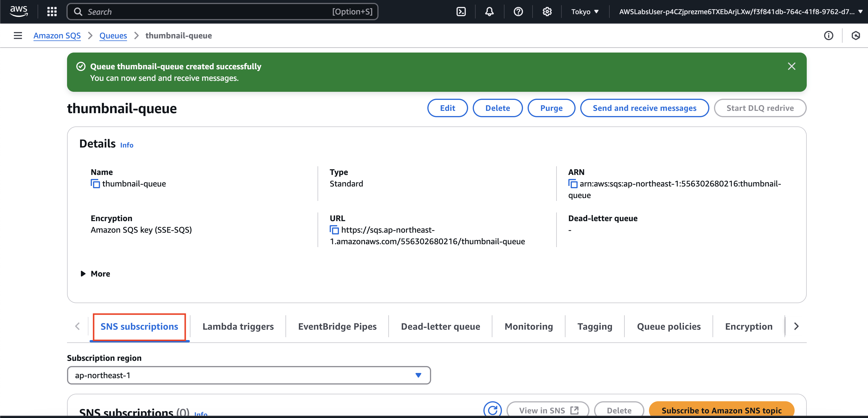This screenshot has height=418, width=868.
Task: Dismiss the green success banner
Action: click(x=791, y=66)
